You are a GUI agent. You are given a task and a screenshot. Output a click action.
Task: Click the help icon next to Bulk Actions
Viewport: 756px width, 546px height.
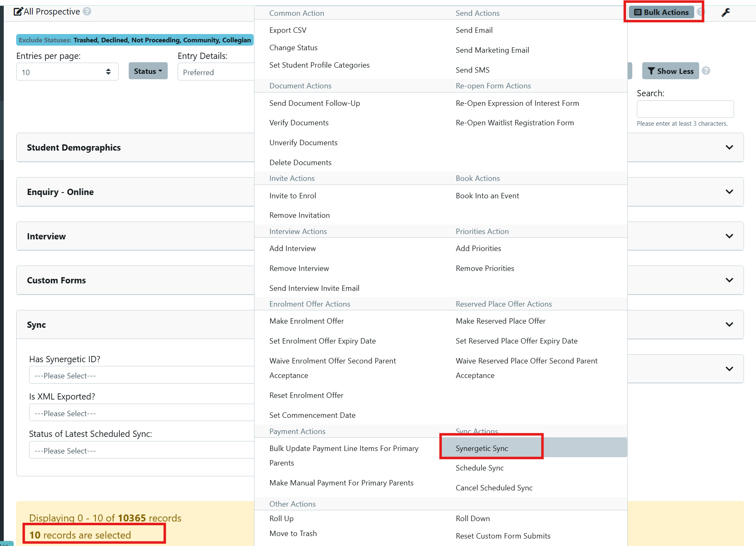tap(700, 12)
